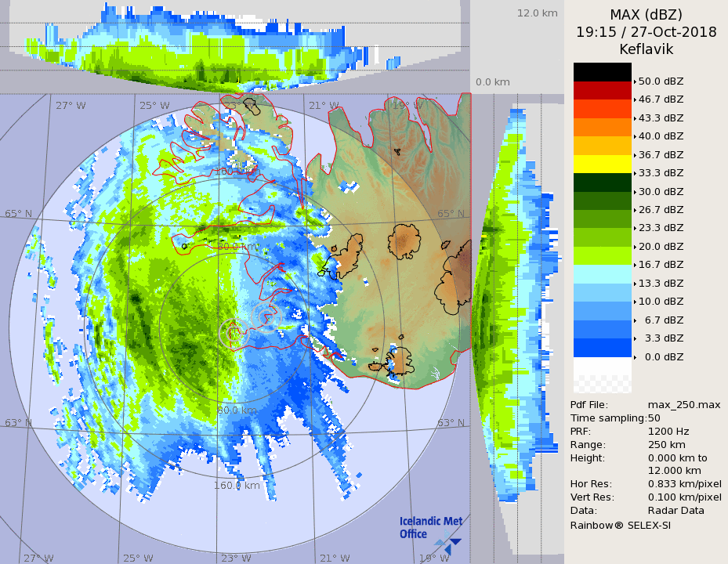Click the Rainbow SELEX-SI product text

[x=620, y=525]
